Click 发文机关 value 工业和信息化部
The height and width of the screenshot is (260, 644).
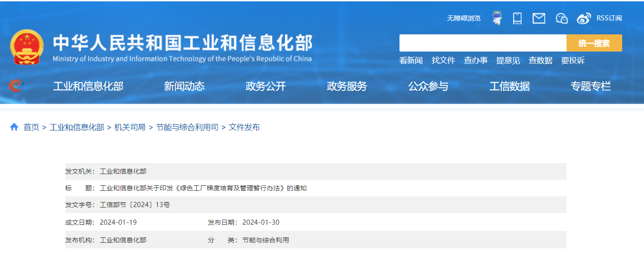(123, 171)
